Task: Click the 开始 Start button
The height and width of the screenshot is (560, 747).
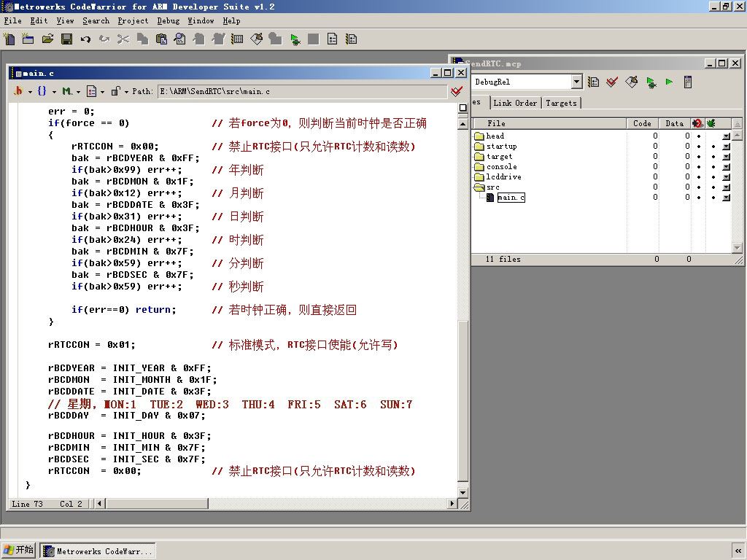Action: pyautogui.click(x=19, y=551)
